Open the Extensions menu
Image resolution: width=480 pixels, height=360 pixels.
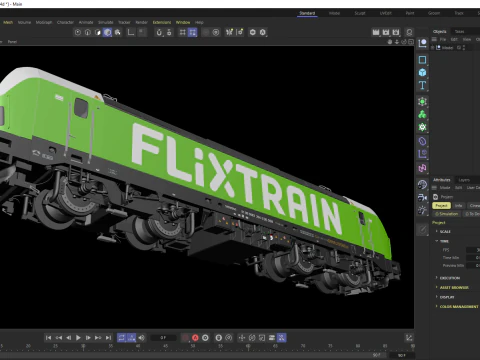tap(162, 22)
